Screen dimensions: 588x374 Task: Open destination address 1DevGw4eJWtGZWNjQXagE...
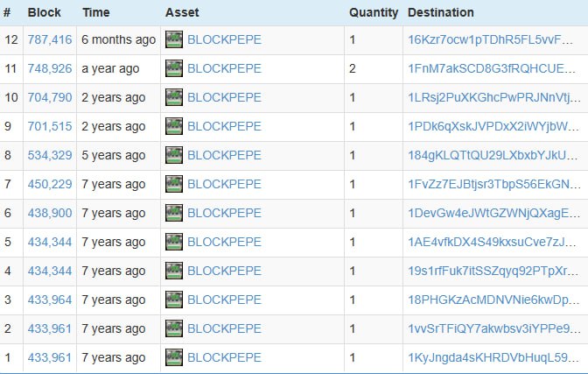click(x=493, y=213)
